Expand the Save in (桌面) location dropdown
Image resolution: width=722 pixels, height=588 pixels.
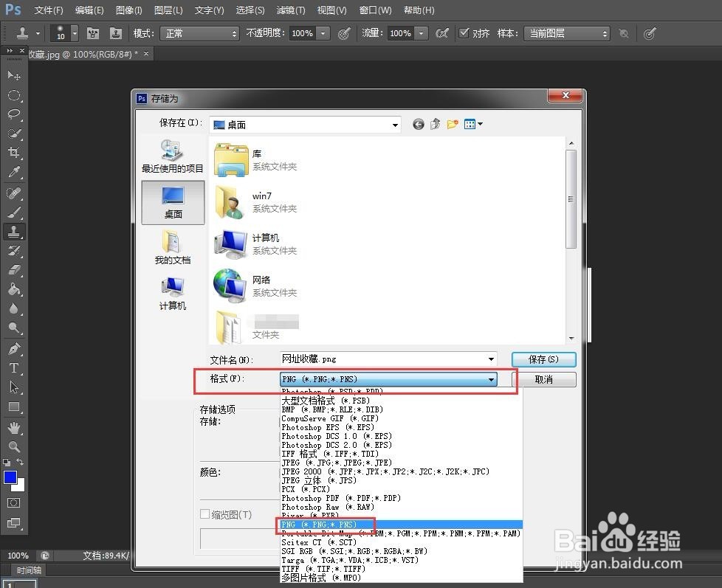tap(395, 125)
